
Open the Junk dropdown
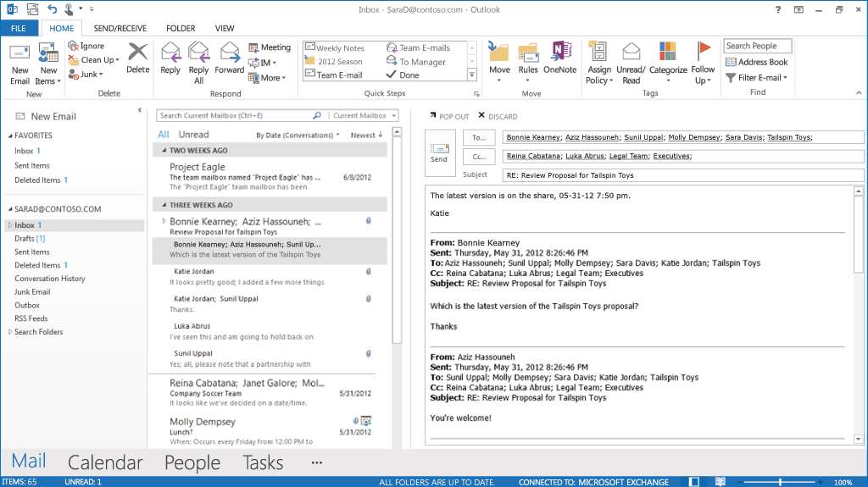coord(86,75)
